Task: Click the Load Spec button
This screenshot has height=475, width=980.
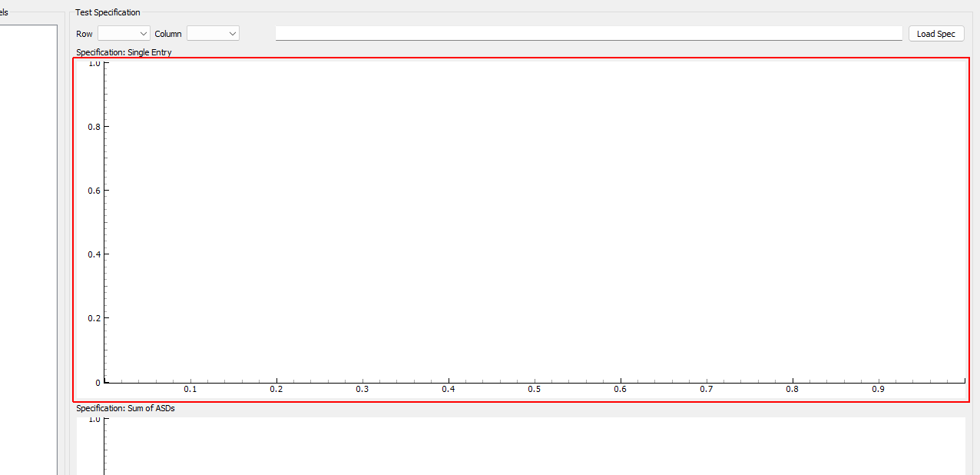Action: (935, 33)
